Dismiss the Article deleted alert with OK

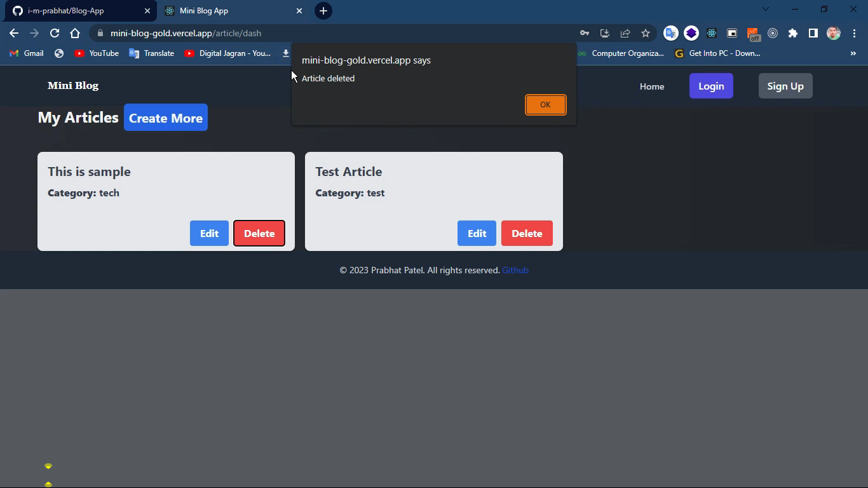click(x=545, y=104)
